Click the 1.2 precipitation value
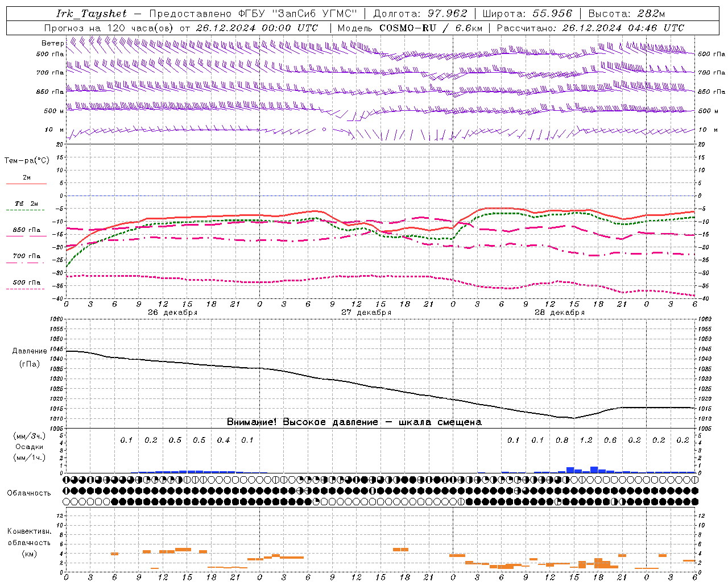 coord(586,440)
